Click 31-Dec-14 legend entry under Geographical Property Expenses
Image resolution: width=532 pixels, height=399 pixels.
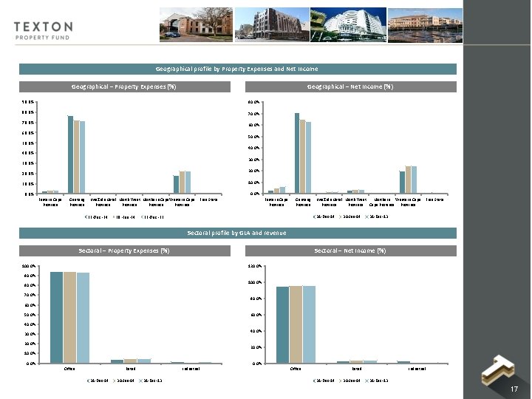[x=96, y=217]
